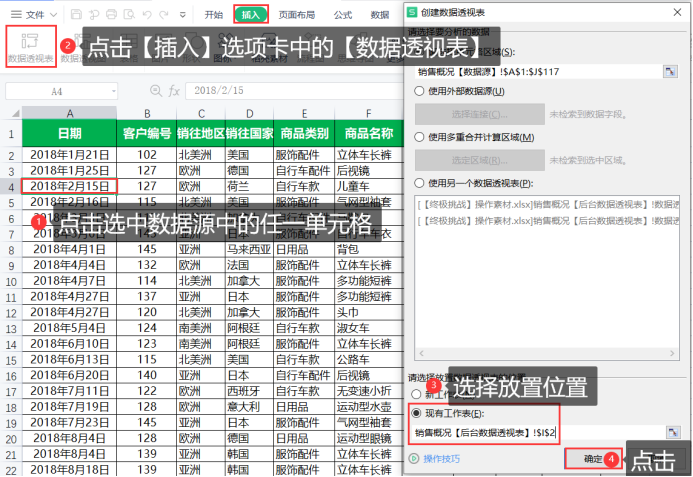Open the 操作技巧 link
This screenshot has height=477, width=693.
[442, 459]
